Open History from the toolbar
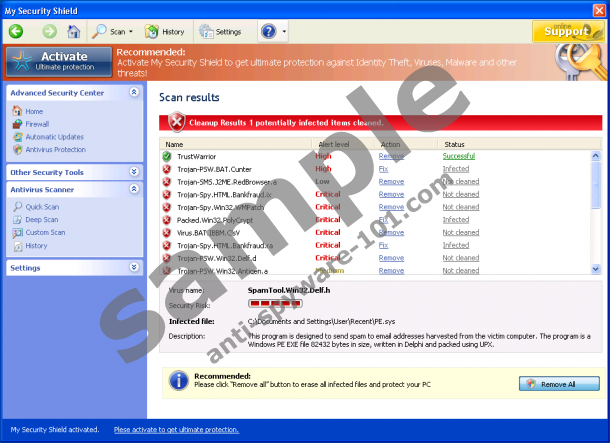Viewport: 610px width, 443px height. pos(166,31)
